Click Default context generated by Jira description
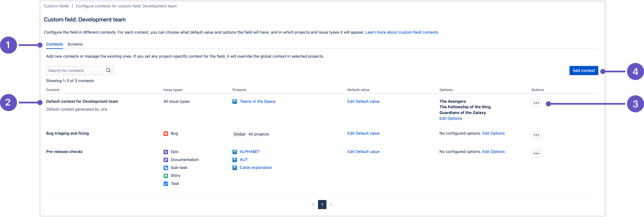This screenshot has width=644, height=217. click(76, 109)
